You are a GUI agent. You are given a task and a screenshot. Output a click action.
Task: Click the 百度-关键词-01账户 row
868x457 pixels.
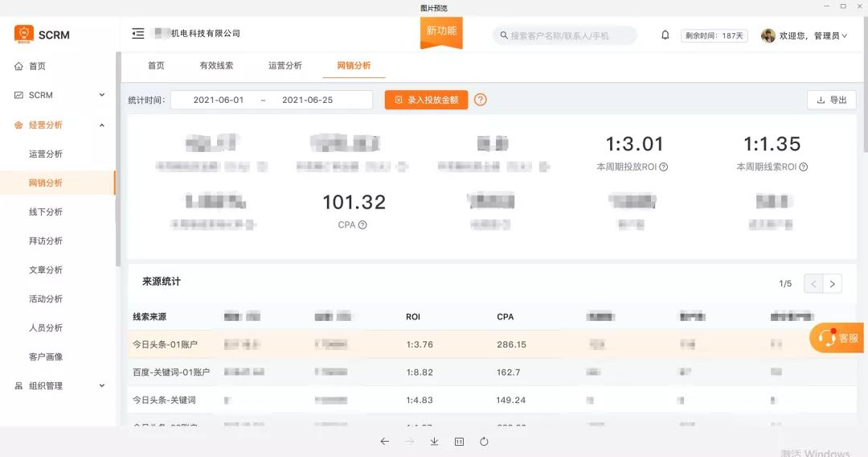(x=492, y=373)
